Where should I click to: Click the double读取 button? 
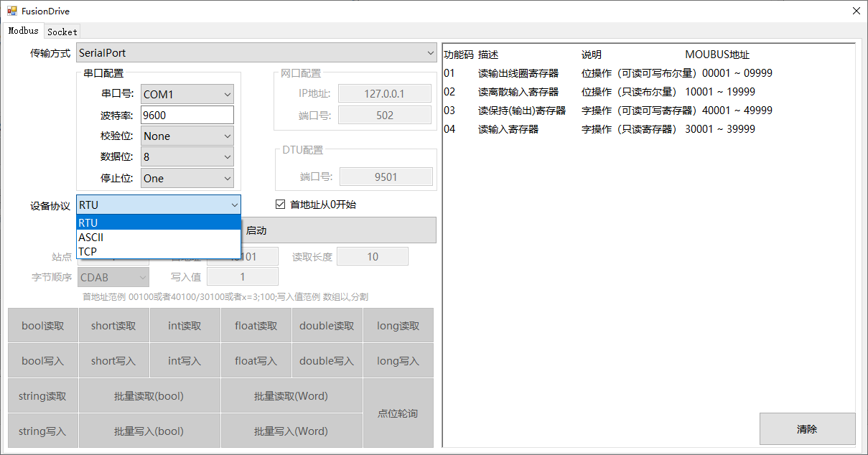coord(327,325)
